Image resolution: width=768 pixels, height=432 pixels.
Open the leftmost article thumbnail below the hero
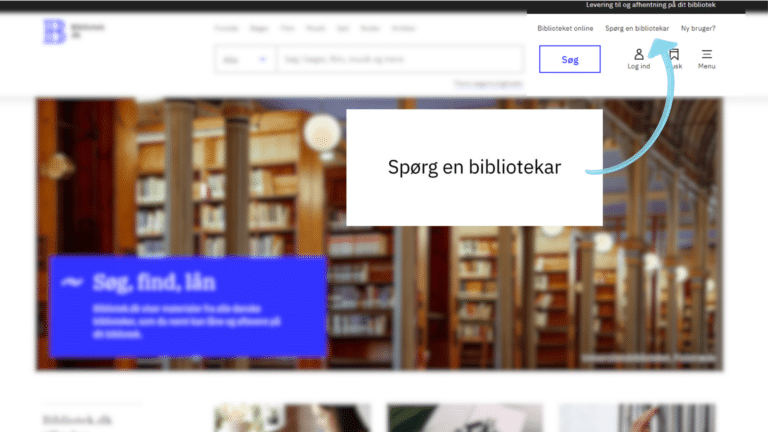pos(292,417)
